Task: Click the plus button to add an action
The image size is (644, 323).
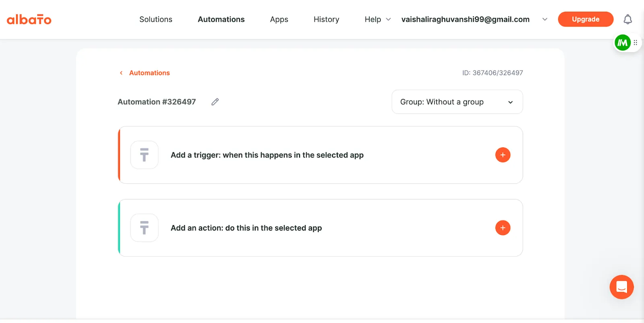Action: (x=503, y=228)
